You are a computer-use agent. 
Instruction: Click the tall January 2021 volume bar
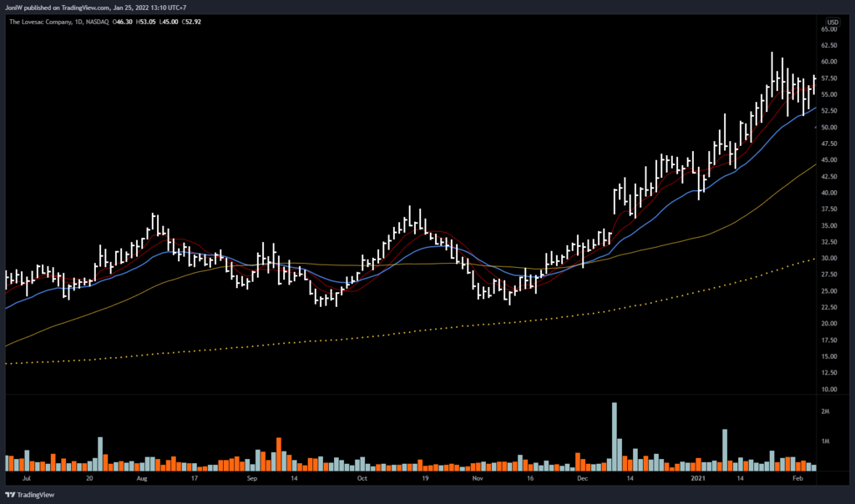click(x=725, y=449)
